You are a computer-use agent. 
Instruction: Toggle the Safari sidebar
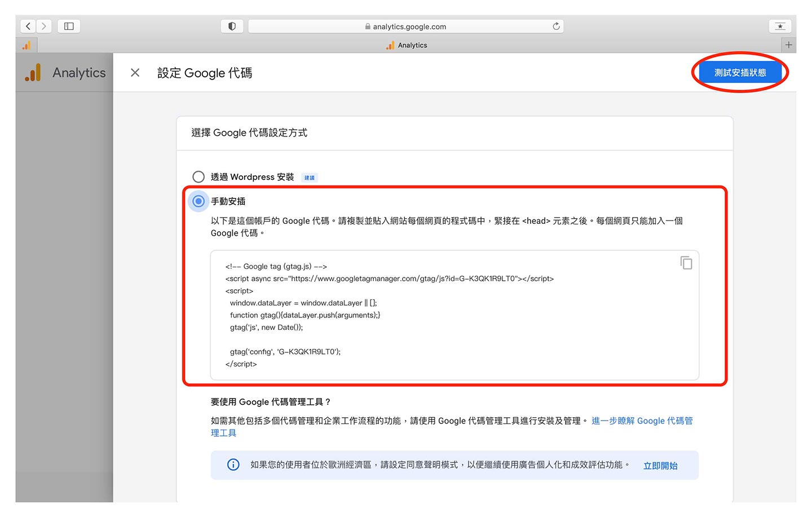69,26
